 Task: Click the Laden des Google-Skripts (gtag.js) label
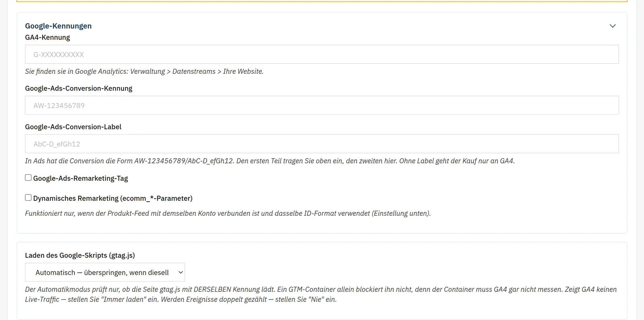pos(80,255)
